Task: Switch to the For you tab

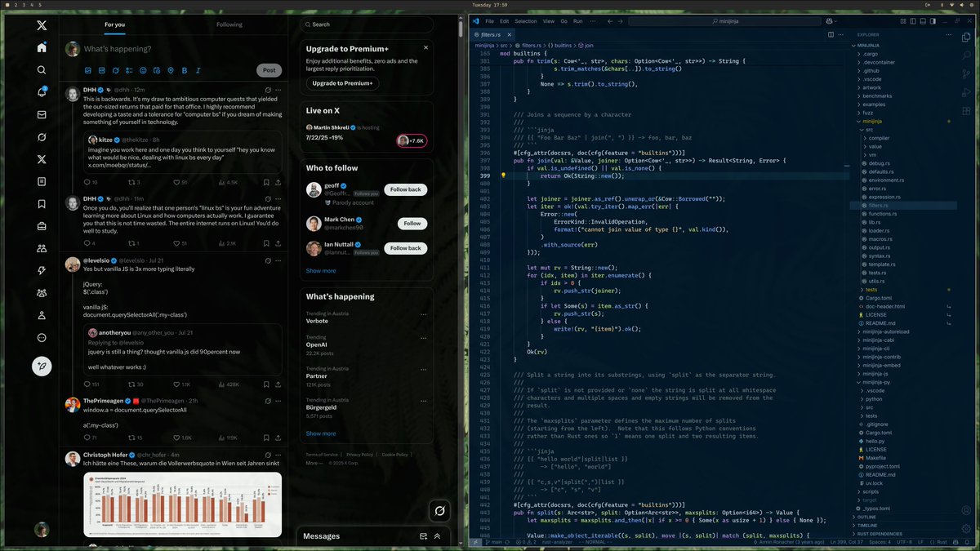Action: 115,24
